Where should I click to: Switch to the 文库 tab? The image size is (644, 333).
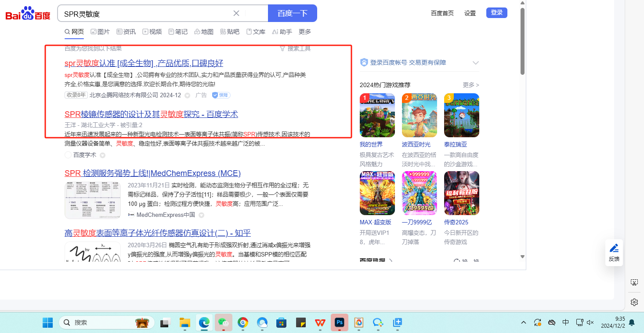click(x=256, y=32)
